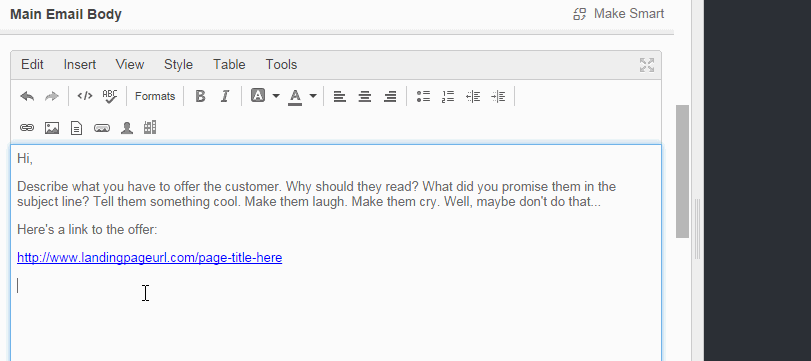
Task: Insert an image using picture icon
Action: [52, 128]
